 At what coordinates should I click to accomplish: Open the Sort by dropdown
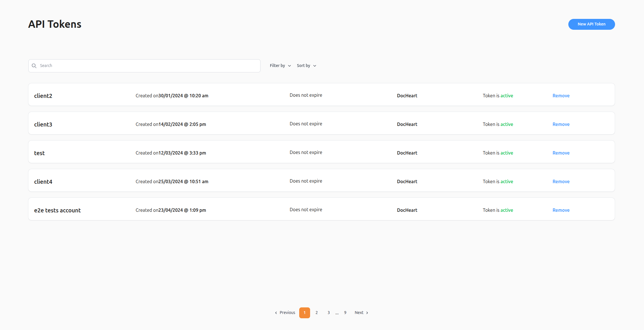point(306,66)
